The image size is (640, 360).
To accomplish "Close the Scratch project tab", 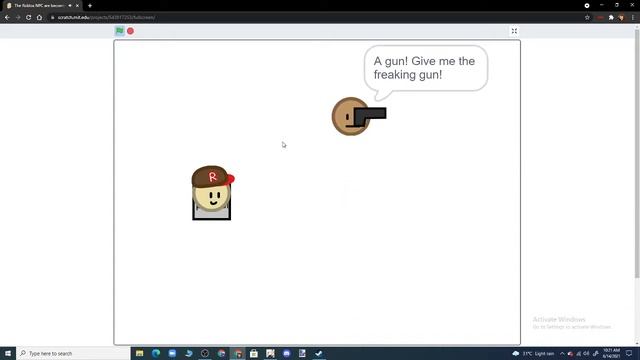I will pyautogui.click(x=77, y=6).
